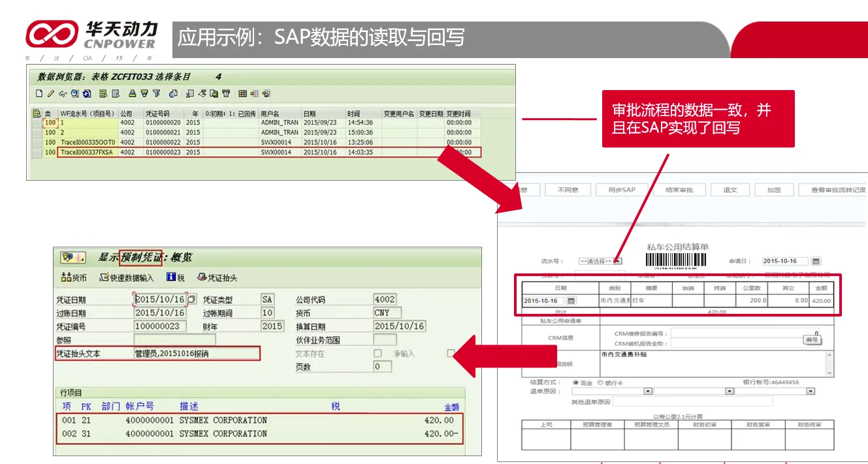Select the 现金 radio button
This screenshot has width=868, height=464.
click(x=575, y=382)
